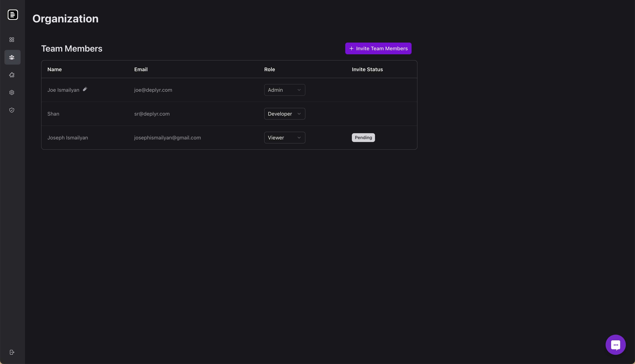Open the settings gear icon
Screen dimensions: 635x364
point(12,92)
